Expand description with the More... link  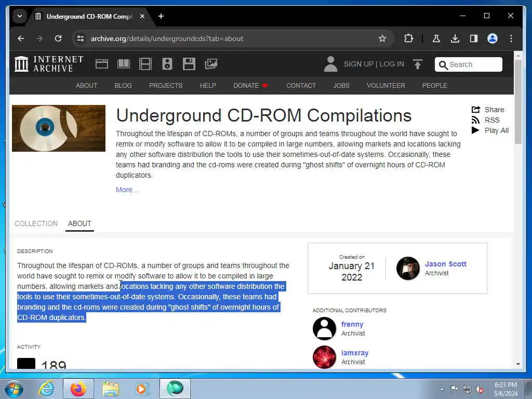[x=127, y=190]
